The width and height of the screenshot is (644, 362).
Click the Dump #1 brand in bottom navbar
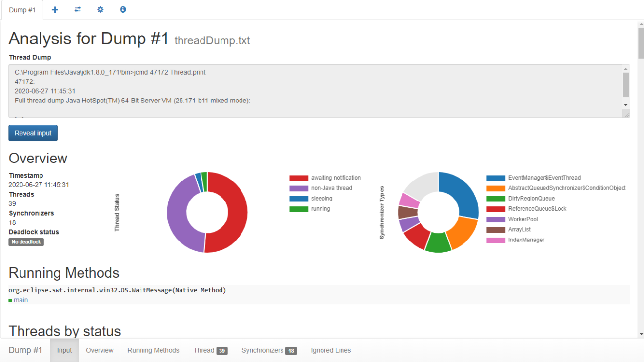25,350
